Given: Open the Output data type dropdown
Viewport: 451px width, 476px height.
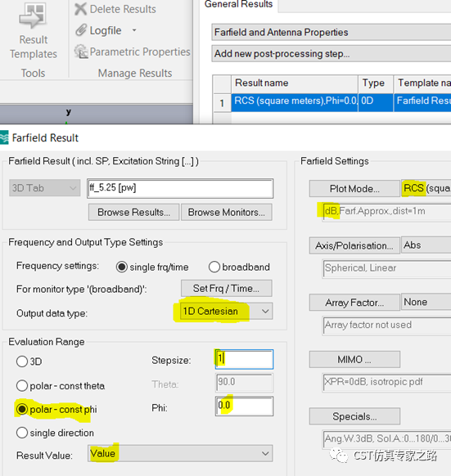Looking at the screenshot, I should [x=226, y=311].
